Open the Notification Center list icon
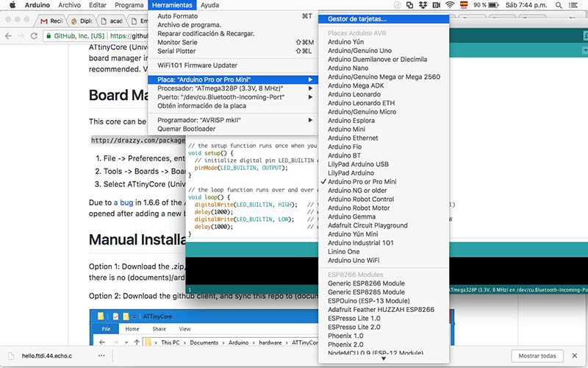 point(573,5)
